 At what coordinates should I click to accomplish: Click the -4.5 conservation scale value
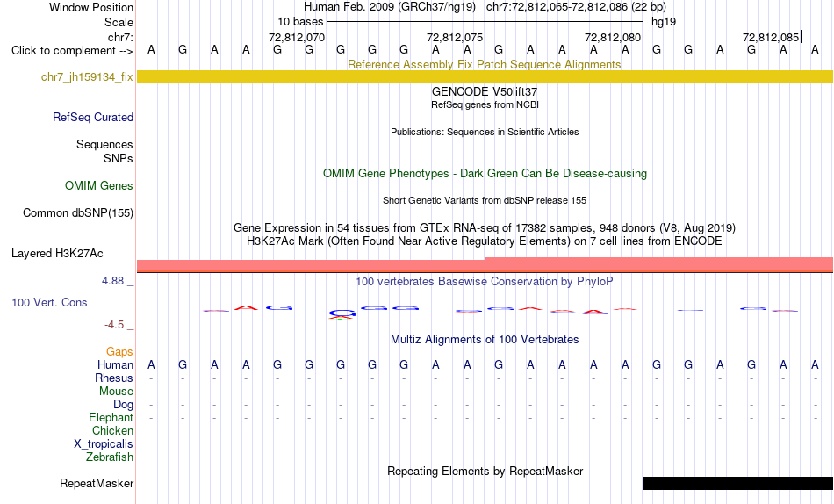tap(114, 325)
